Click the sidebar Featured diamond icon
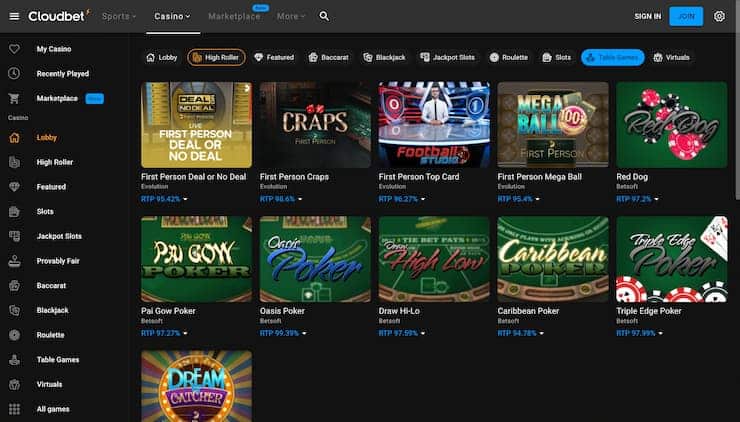 [14, 187]
